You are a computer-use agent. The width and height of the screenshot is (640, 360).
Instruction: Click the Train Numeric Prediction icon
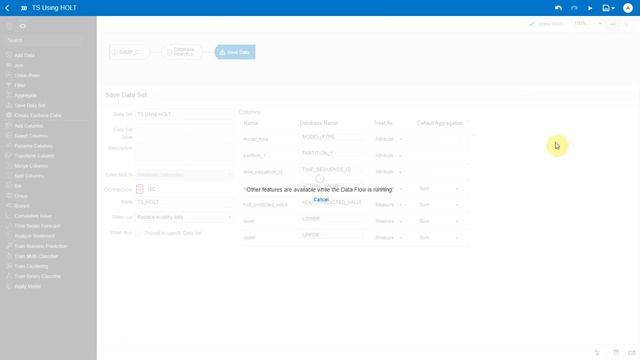tap(9, 246)
